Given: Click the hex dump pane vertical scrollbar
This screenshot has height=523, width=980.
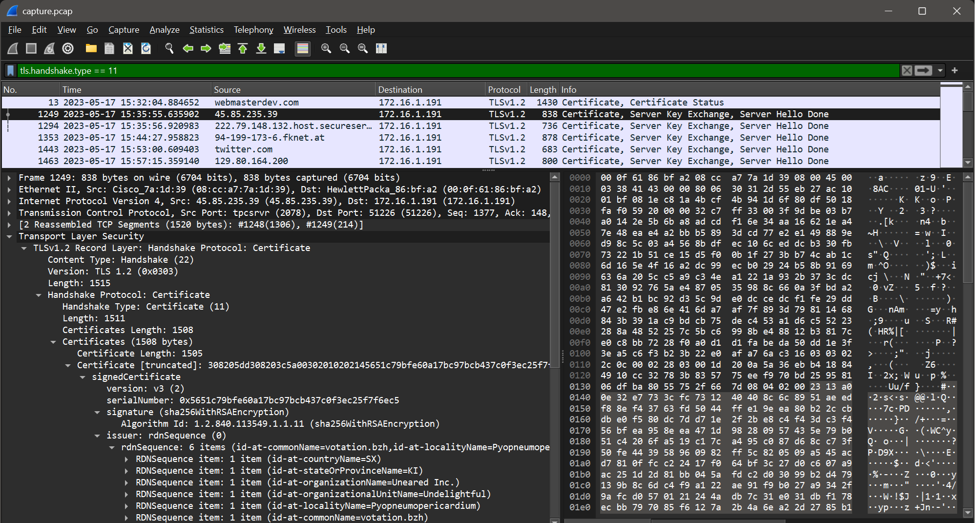Looking at the screenshot, I should point(967,344).
